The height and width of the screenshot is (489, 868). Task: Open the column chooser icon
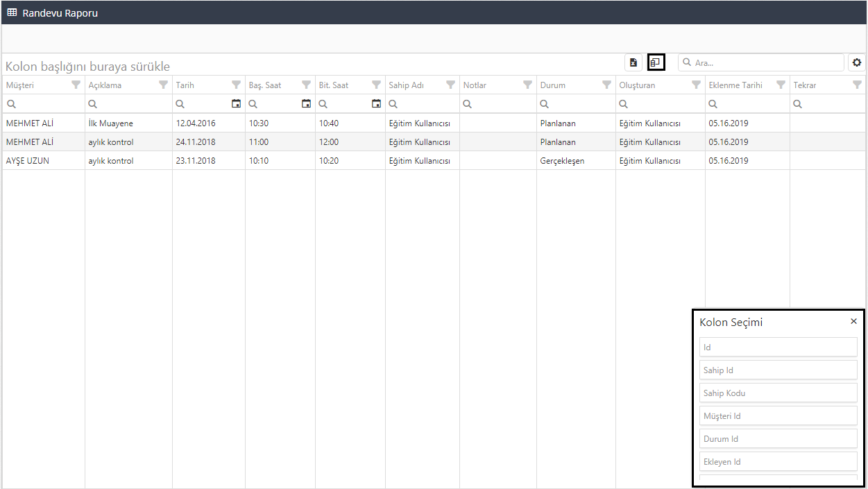(x=656, y=62)
